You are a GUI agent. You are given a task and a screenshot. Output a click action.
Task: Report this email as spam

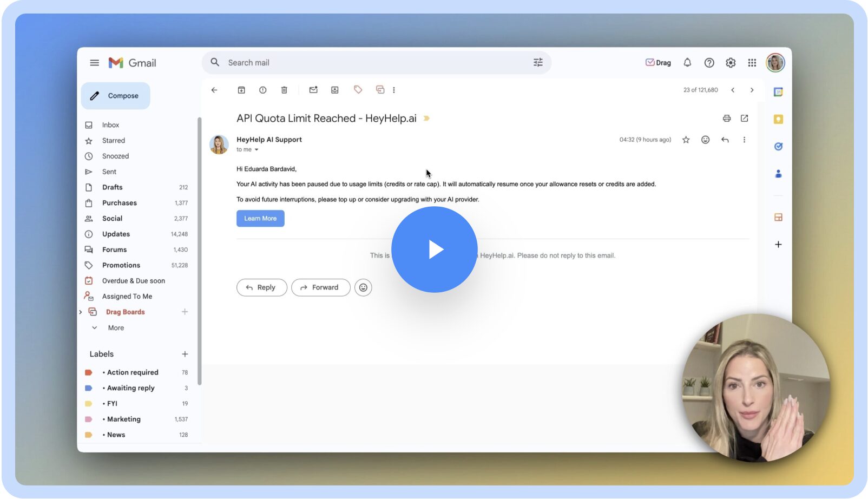coord(262,90)
